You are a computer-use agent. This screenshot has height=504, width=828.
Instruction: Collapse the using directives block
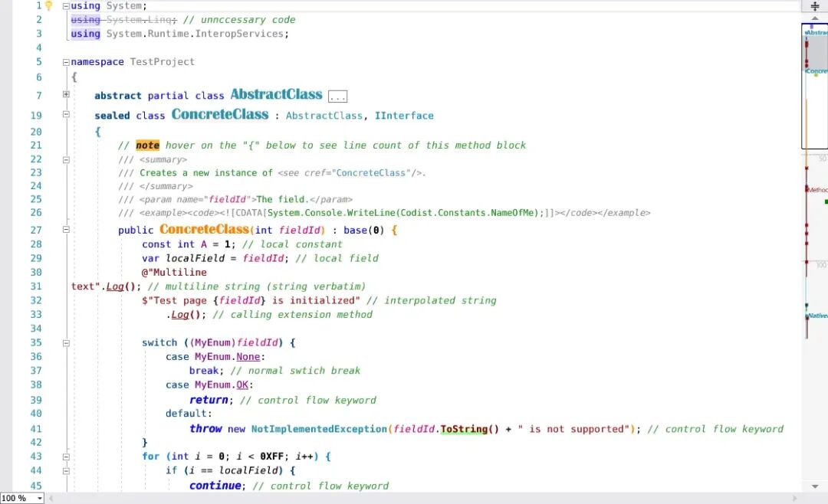tap(66, 6)
